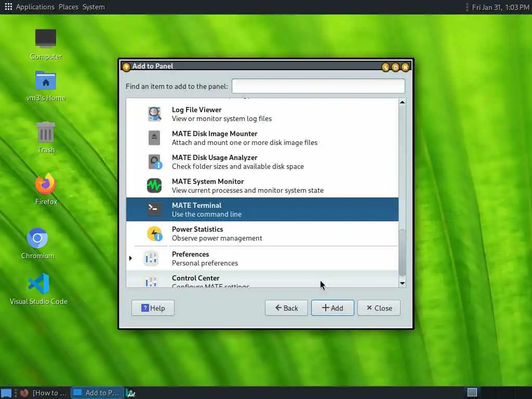
Task: Open the Applications menu
Action: (35, 7)
